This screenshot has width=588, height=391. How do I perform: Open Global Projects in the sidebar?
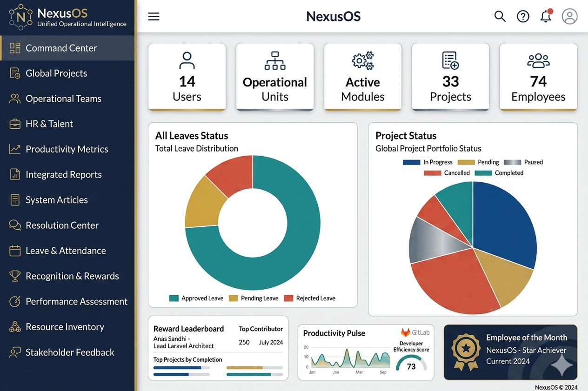56,73
